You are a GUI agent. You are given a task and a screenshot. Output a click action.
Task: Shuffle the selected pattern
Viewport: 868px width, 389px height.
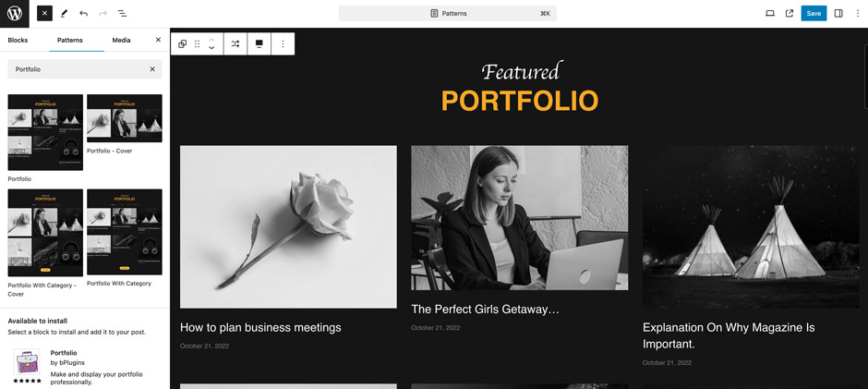pos(235,43)
